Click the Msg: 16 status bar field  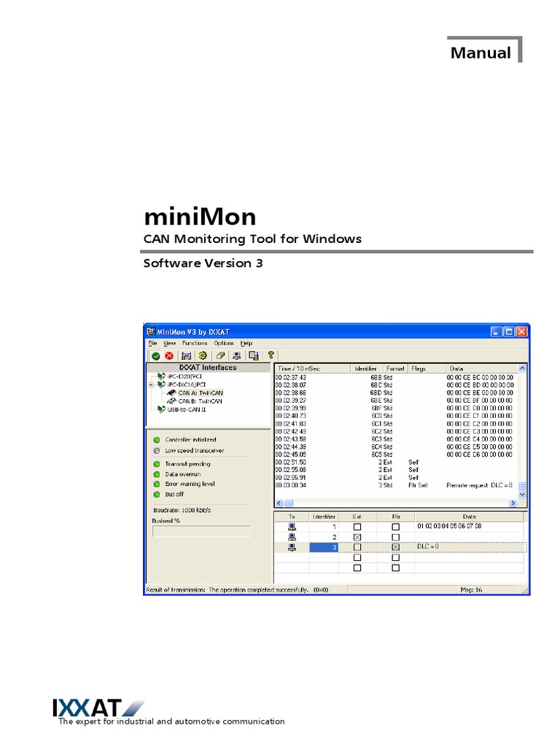[489, 589]
